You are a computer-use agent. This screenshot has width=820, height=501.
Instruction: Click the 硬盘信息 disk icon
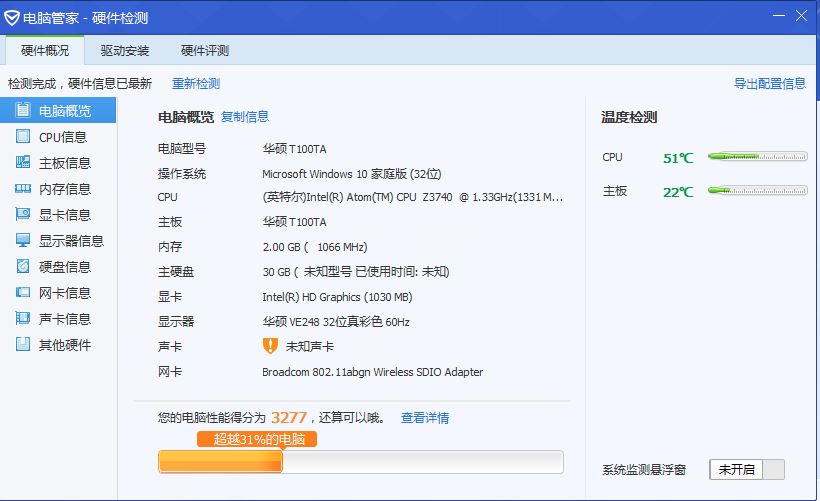pos(22,266)
